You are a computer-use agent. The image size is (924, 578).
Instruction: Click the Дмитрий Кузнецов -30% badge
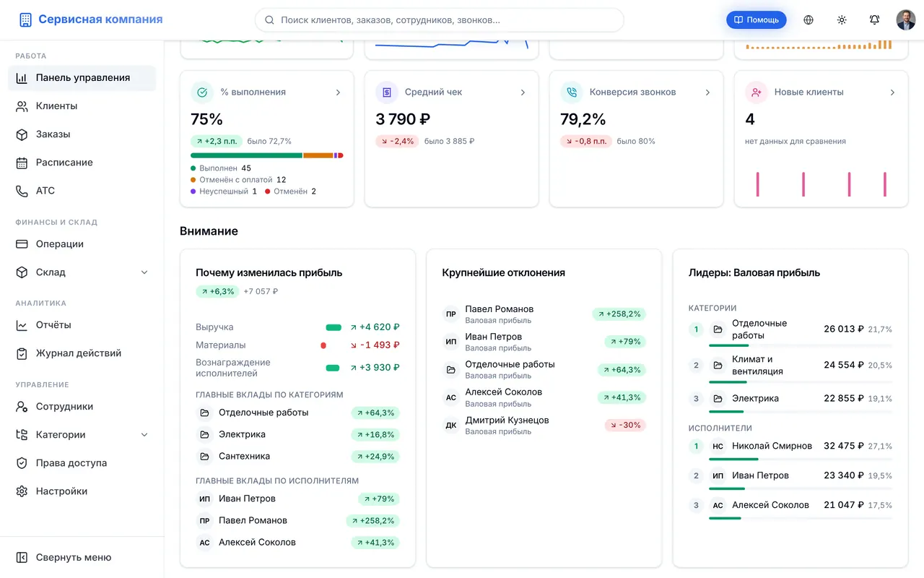coord(625,425)
